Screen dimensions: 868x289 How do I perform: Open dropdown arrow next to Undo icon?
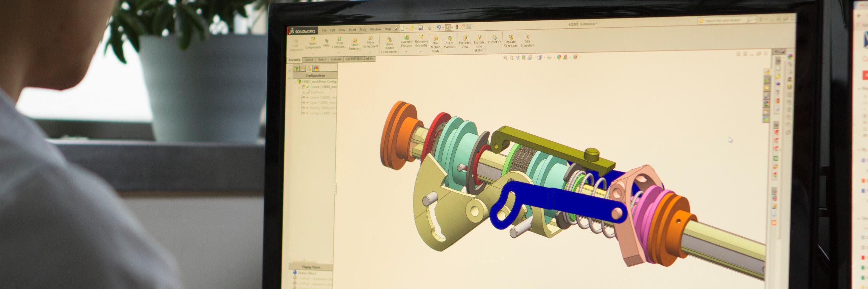442,27
